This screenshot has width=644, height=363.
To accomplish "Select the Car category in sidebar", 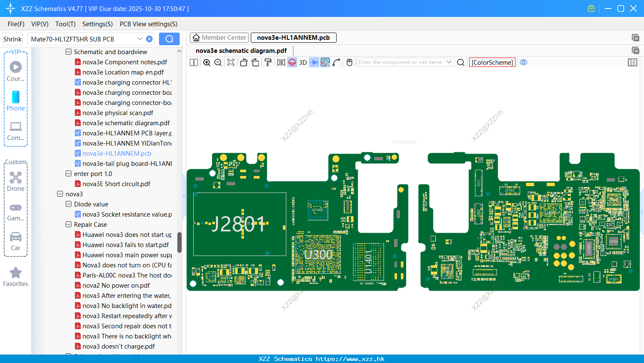I will 16,241.
